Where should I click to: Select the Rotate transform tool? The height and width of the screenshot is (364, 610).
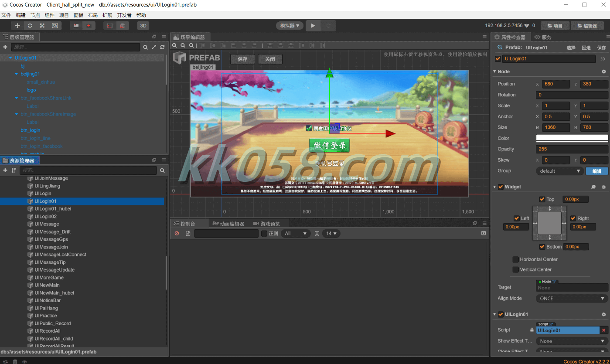tap(30, 26)
